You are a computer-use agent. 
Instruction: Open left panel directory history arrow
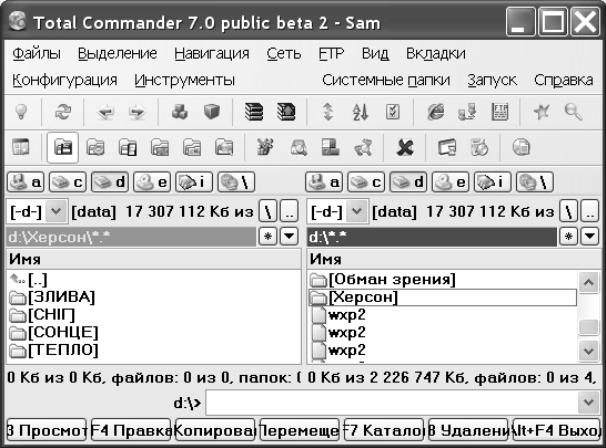click(x=289, y=236)
